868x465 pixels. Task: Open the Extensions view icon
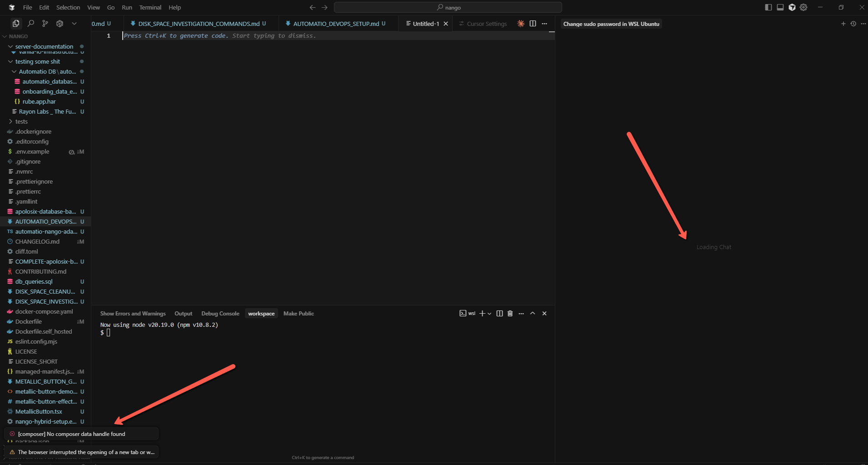60,24
